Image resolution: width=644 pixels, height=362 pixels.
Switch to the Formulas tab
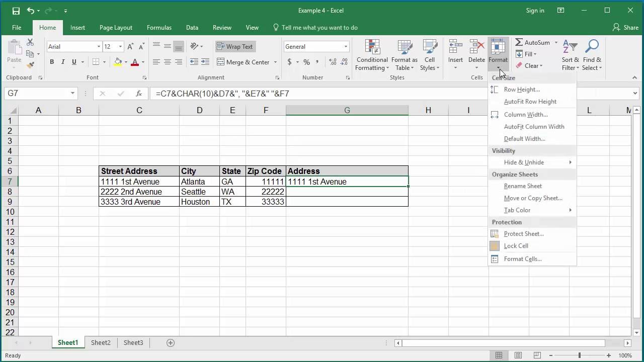click(x=159, y=28)
